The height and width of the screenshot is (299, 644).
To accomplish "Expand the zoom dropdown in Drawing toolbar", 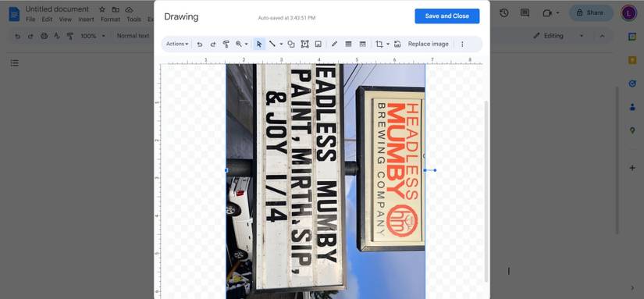I will click(x=247, y=44).
